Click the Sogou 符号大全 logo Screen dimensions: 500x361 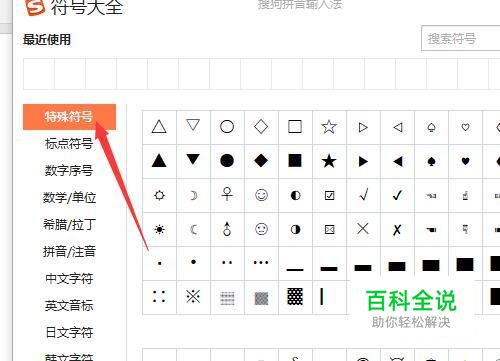pos(35,7)
